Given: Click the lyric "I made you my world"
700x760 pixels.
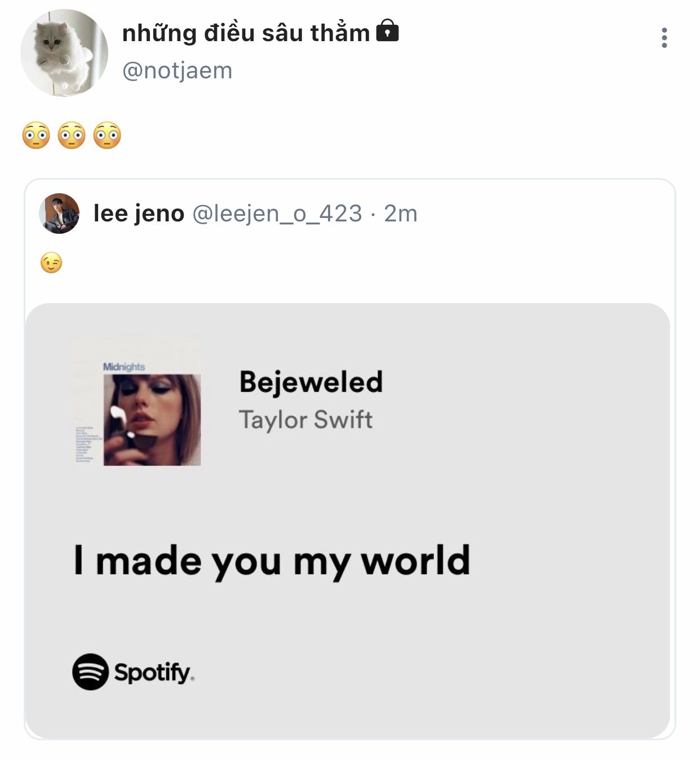Looking at the screenshot, I should pos(272,561).
